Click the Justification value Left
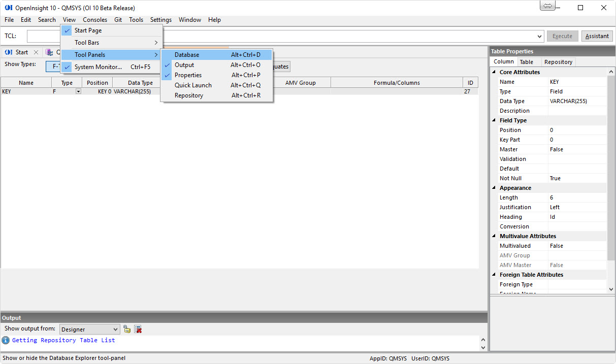The image size is (616, 364). [x=577, y=207]
